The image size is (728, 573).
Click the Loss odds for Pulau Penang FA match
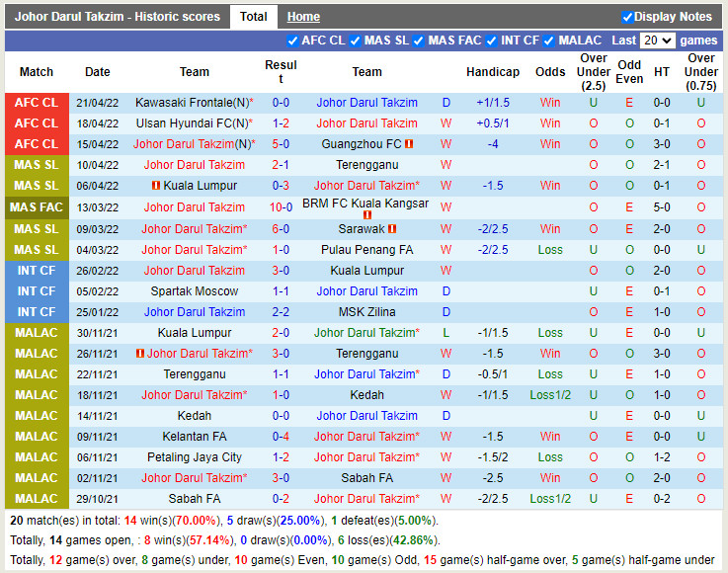tap(550, 250)
